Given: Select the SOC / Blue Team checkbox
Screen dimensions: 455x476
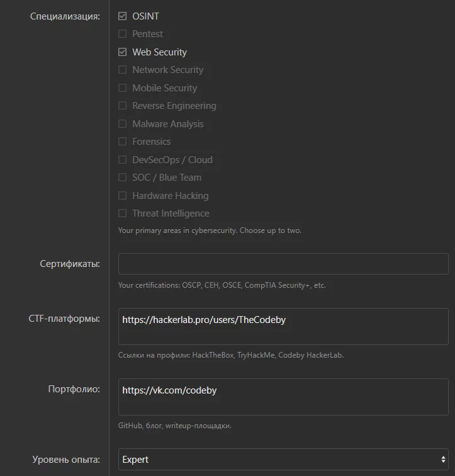Looking at the screenshot, I should 123,178.
